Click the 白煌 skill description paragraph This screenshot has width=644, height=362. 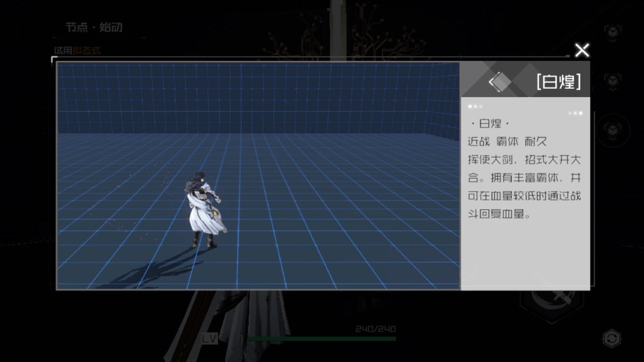coord(524,187)
